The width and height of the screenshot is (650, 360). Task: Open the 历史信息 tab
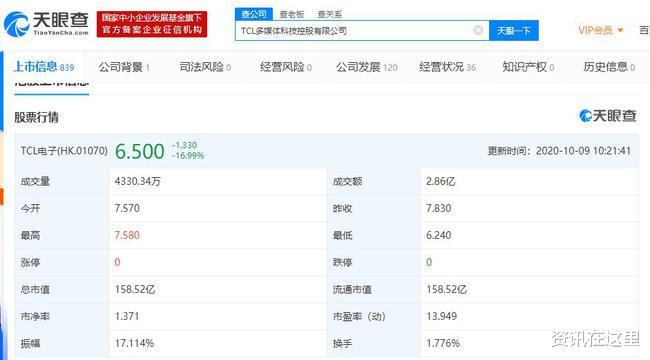tap(609, 67)
